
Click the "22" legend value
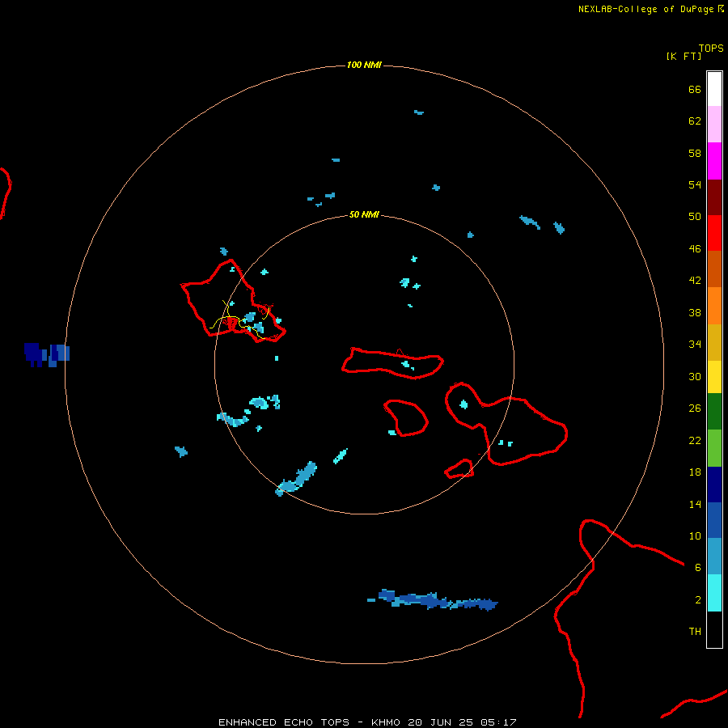[695, 440]
